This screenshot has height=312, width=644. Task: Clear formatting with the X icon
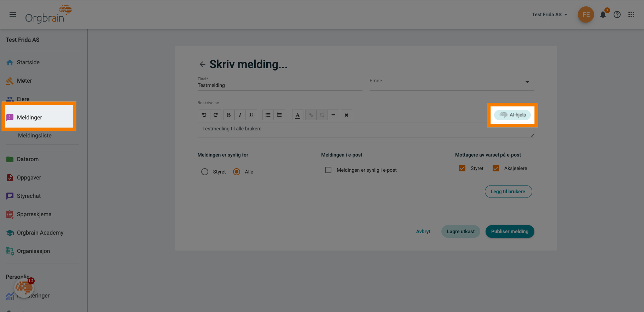[x=347, y=115]
